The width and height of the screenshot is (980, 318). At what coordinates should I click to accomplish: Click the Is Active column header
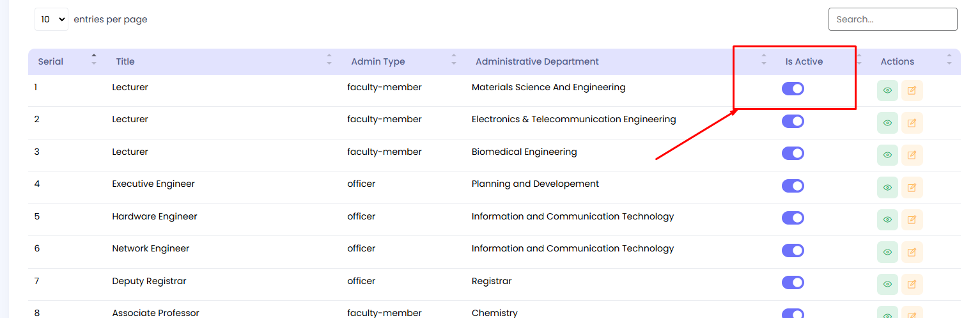point(804,61)
